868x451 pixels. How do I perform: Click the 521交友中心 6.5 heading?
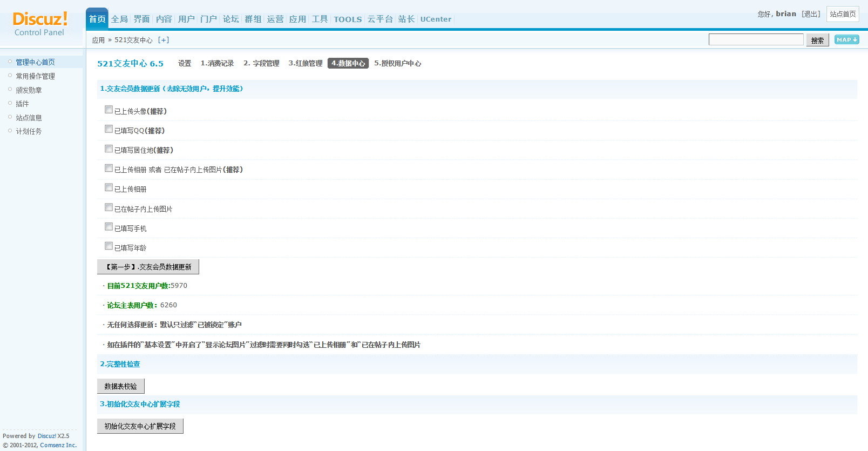click(x=130, y=63)
